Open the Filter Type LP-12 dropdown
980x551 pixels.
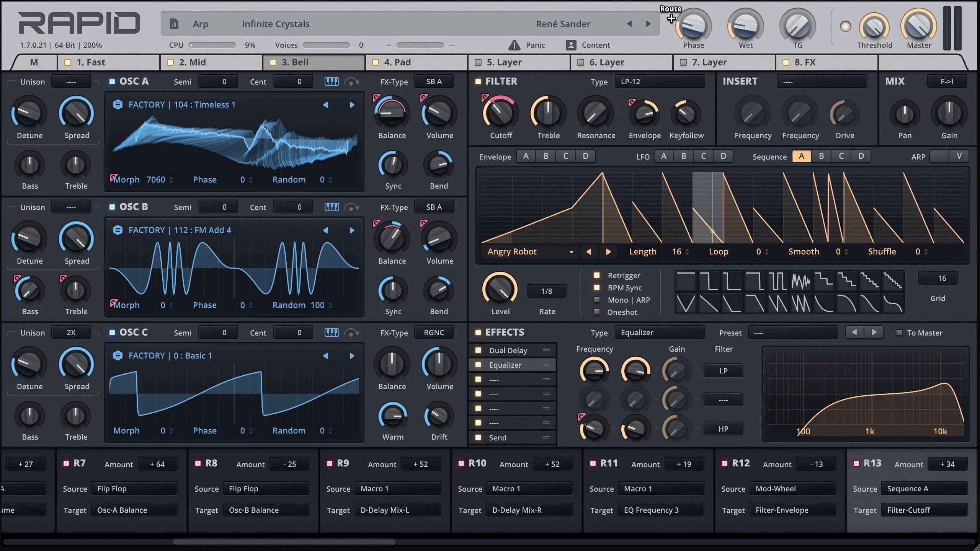(x=660, y=82)
